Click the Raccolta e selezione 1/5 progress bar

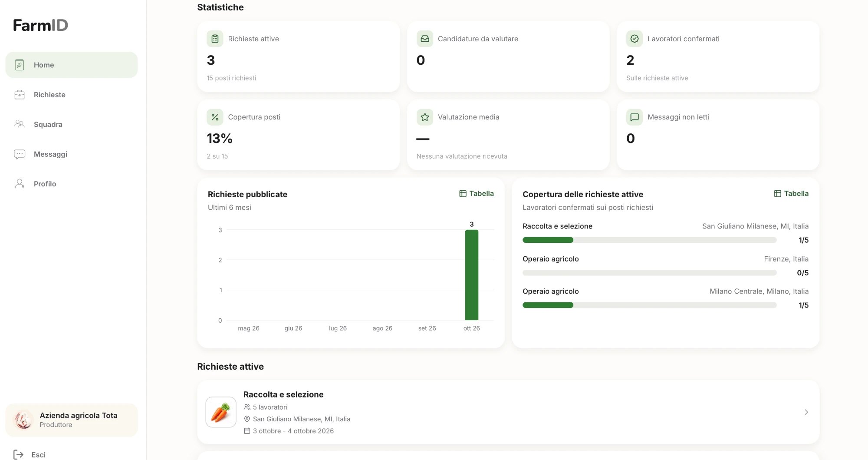coord(649,240)
